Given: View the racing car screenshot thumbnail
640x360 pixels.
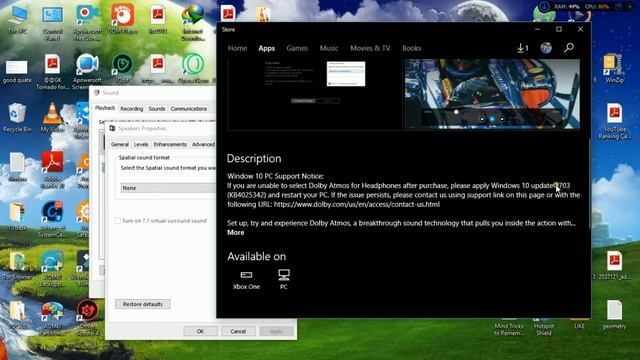Looking at the screenshot, I should pos(492,94).
